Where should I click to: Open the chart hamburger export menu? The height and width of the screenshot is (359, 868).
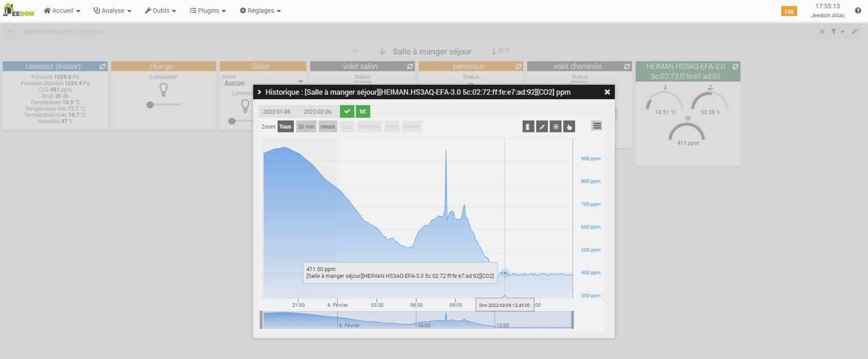tap(597, 126)
